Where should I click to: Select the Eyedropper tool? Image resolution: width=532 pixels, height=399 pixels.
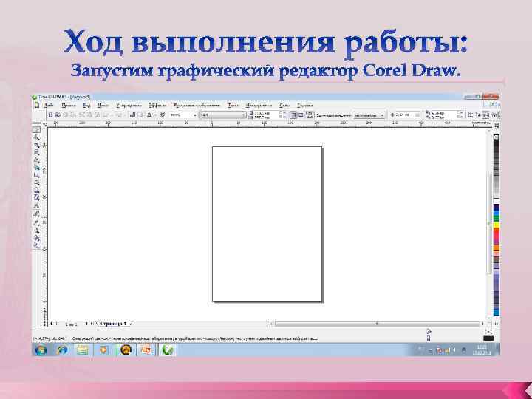pyautogui.click(x=36, y=222)
